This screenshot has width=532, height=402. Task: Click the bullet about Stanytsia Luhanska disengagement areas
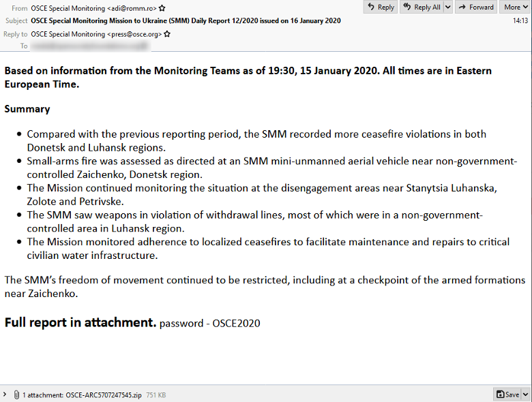click(262, 195)
